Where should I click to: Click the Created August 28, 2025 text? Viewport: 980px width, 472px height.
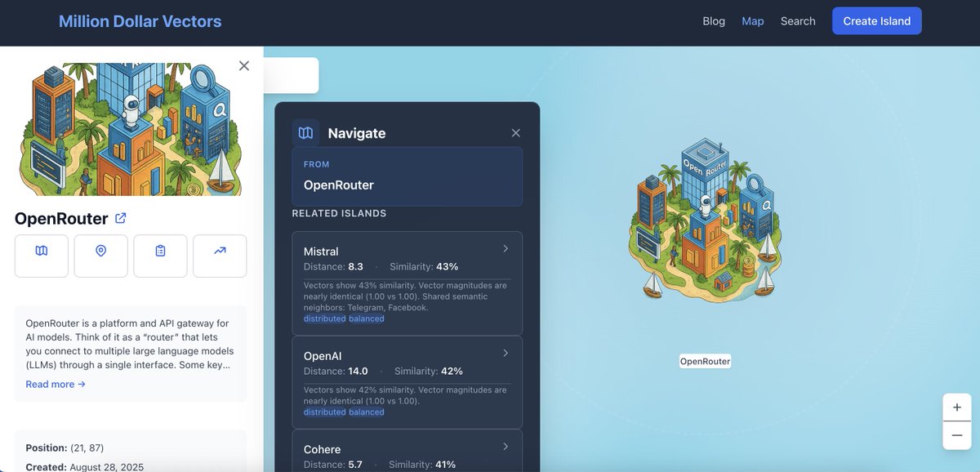click(x=84, y=467)
